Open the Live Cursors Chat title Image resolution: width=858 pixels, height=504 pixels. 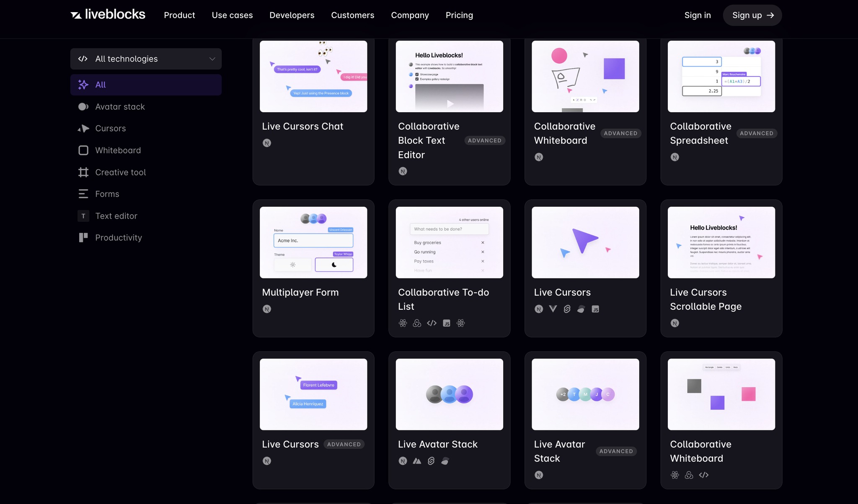pyautogui.click(x=302, y=126)
